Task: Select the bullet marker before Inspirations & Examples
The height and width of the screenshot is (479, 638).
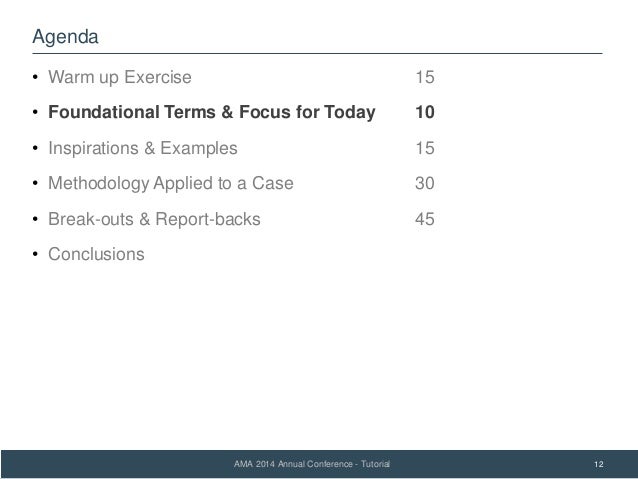Action: [x=37, y=149]
